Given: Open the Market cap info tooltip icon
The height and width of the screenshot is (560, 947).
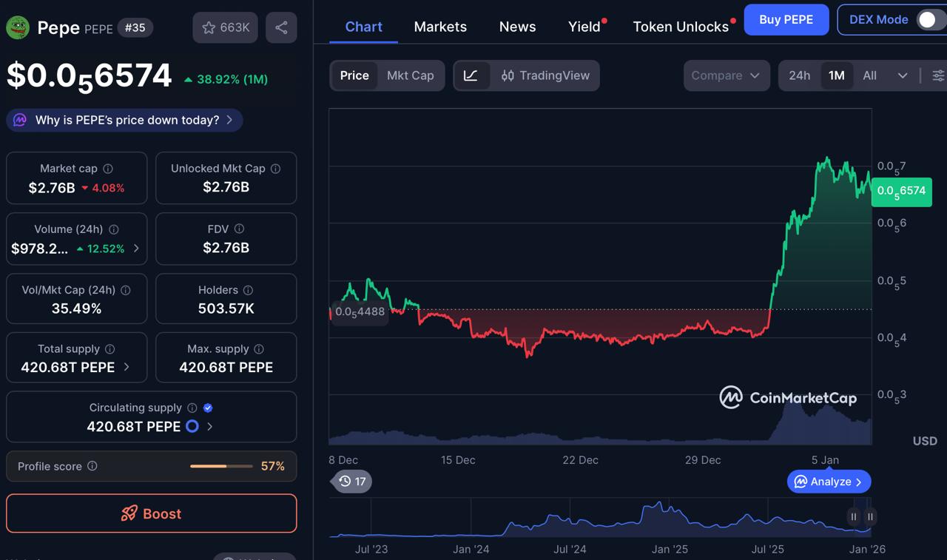Looking at the screenshot, I should (x=107, y=168).
